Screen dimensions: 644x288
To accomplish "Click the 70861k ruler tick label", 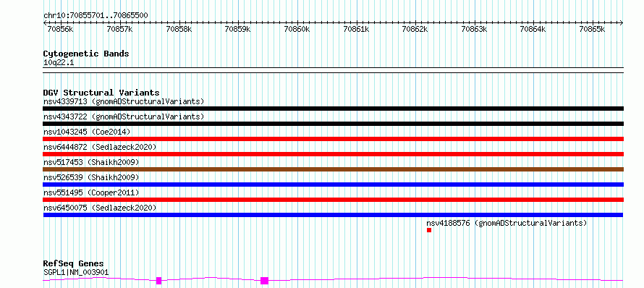I will click(356, 29).
